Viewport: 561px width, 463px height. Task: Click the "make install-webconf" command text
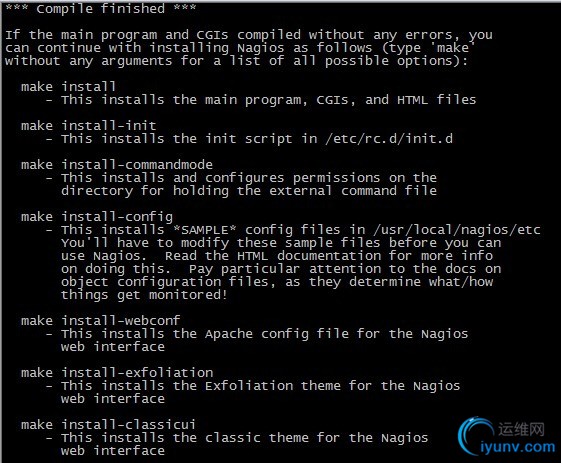(x=101, y=321)
